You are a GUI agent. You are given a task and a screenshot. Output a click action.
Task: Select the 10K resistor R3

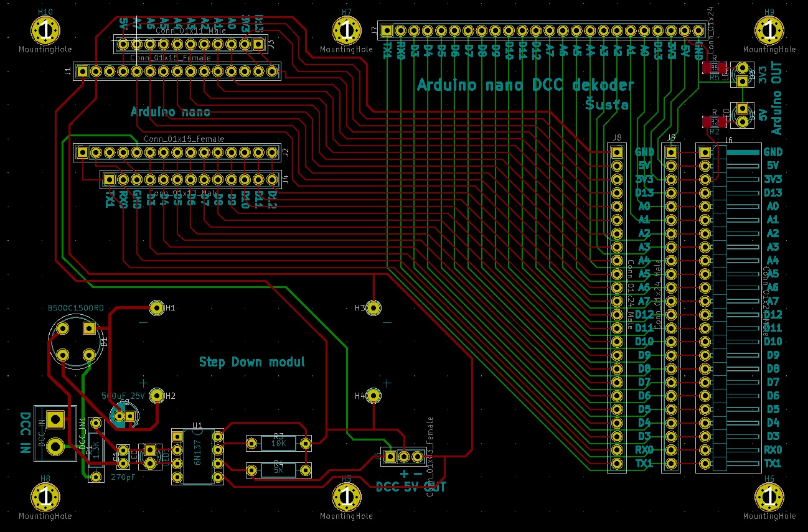(x=278, y=443)
